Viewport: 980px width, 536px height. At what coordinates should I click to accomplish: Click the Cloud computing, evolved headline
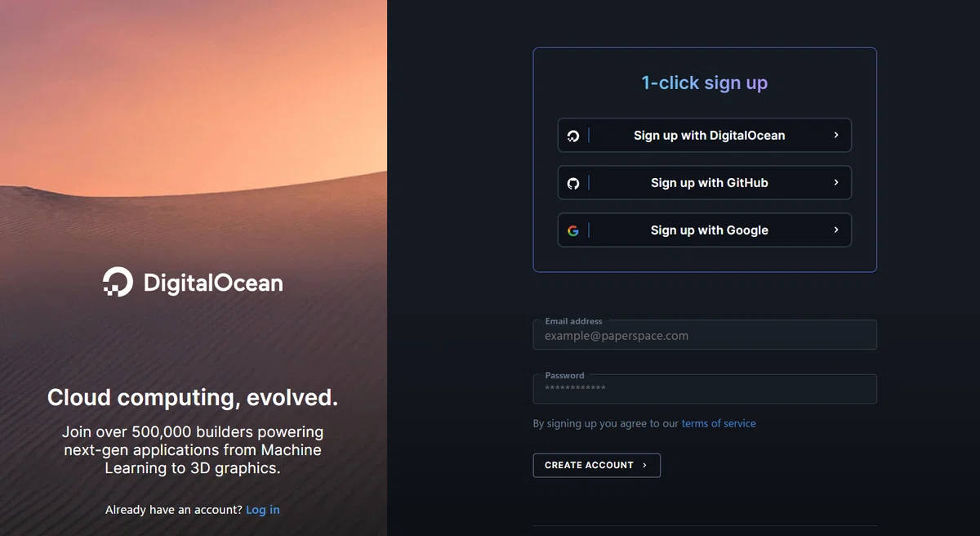tap(193, 398)
